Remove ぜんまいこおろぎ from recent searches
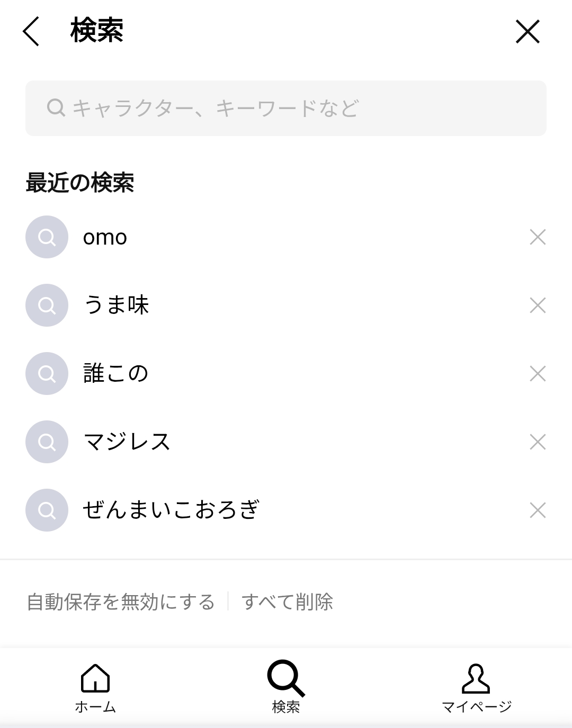572x728 pixels. (538, 510)
